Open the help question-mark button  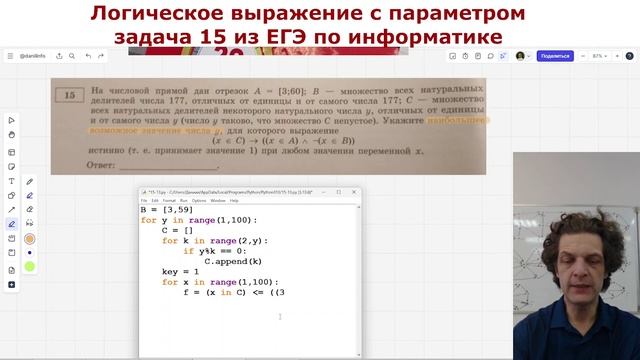click(629, 56)
